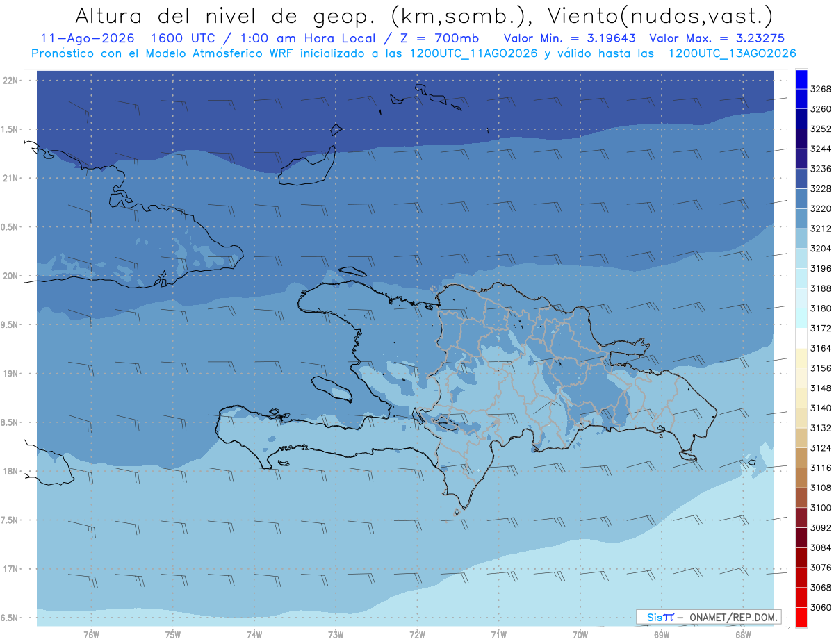Click the 69W longitude label
This screenshot has width=834, height=644.
point(662,635)
